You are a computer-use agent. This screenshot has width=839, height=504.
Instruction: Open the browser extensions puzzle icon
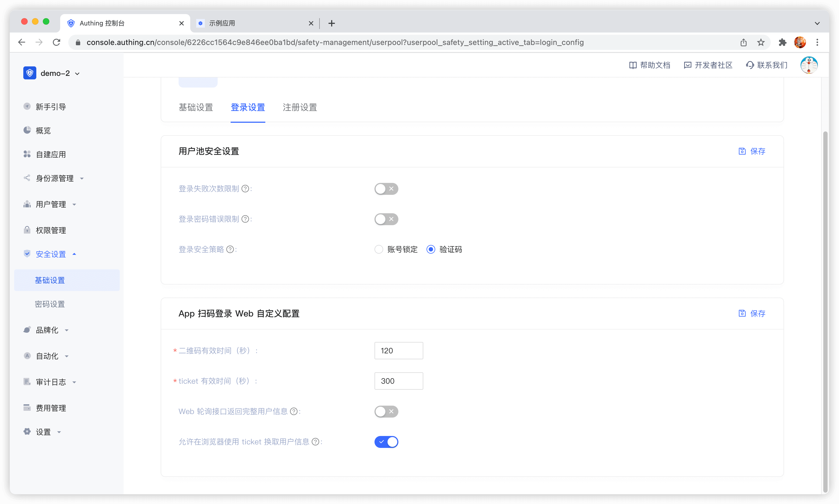pyautogui.click(x=782, y=42)
